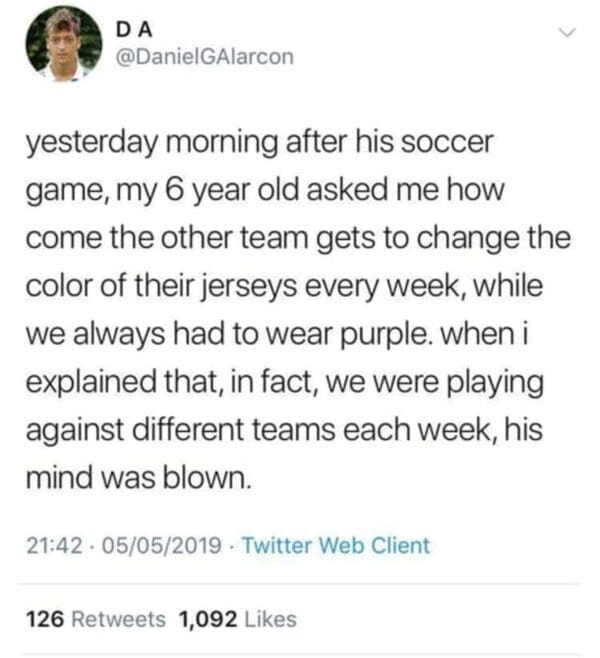This screenshot has width=600, height=658.
Task: Select the line starting 'yesterday morning'
Action: 259,143
